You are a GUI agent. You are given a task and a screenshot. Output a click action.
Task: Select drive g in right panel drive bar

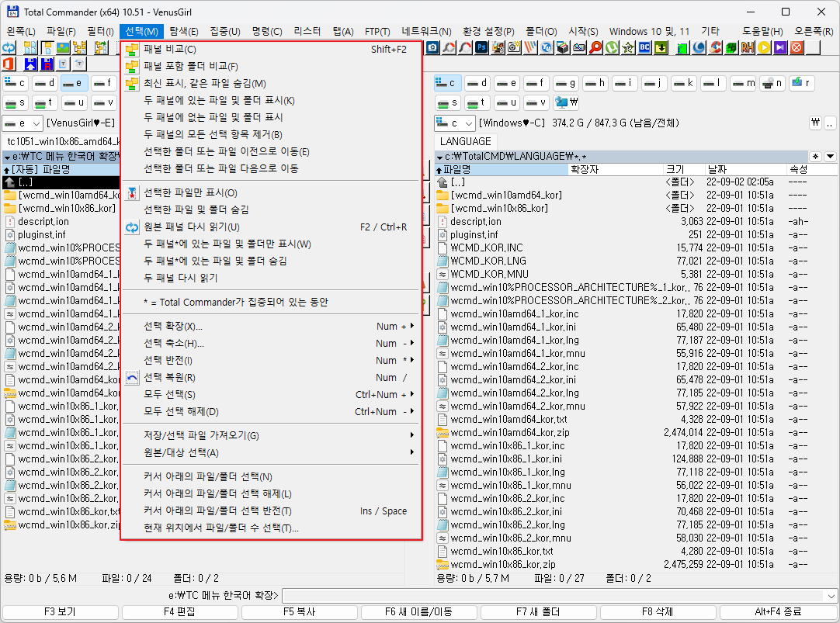coord(566,83)
